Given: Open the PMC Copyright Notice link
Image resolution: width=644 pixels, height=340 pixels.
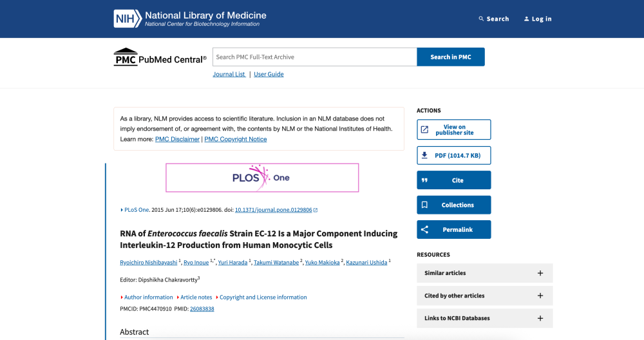Looking at the screenshot, I should (235, 139).
